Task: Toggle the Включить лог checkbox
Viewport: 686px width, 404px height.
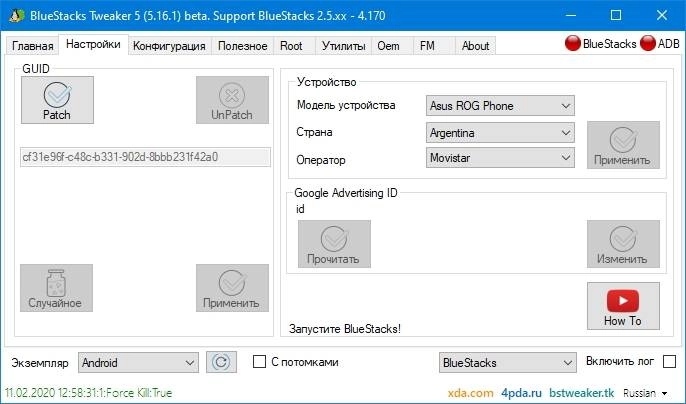Action: point(669,362)
